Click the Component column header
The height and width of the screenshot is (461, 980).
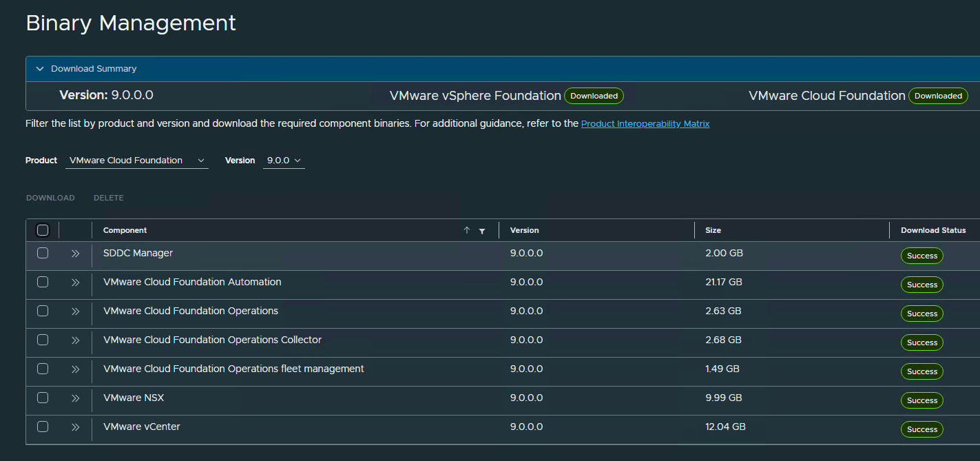tap(125, 230)
